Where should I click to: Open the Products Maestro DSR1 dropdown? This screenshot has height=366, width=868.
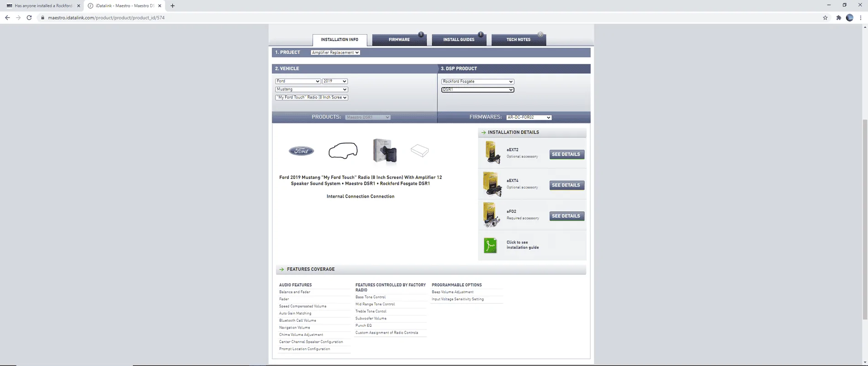(368, 117)
